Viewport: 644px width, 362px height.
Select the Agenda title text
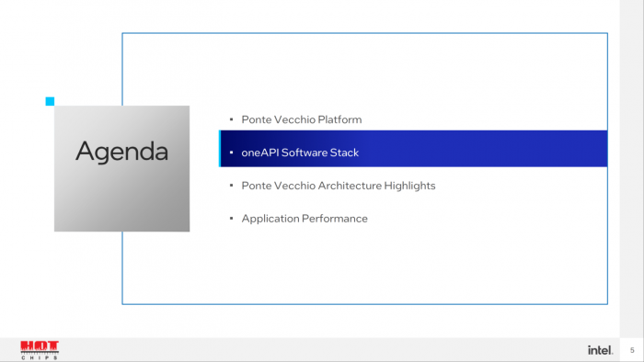[122, 151]
